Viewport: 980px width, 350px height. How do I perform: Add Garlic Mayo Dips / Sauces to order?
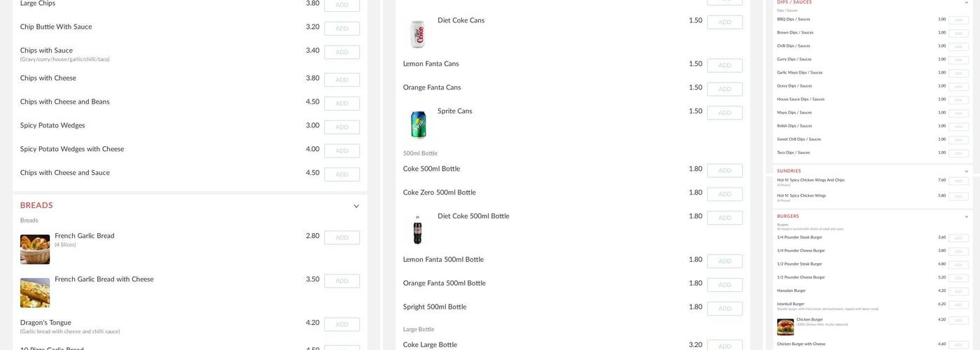pos(958,73)
